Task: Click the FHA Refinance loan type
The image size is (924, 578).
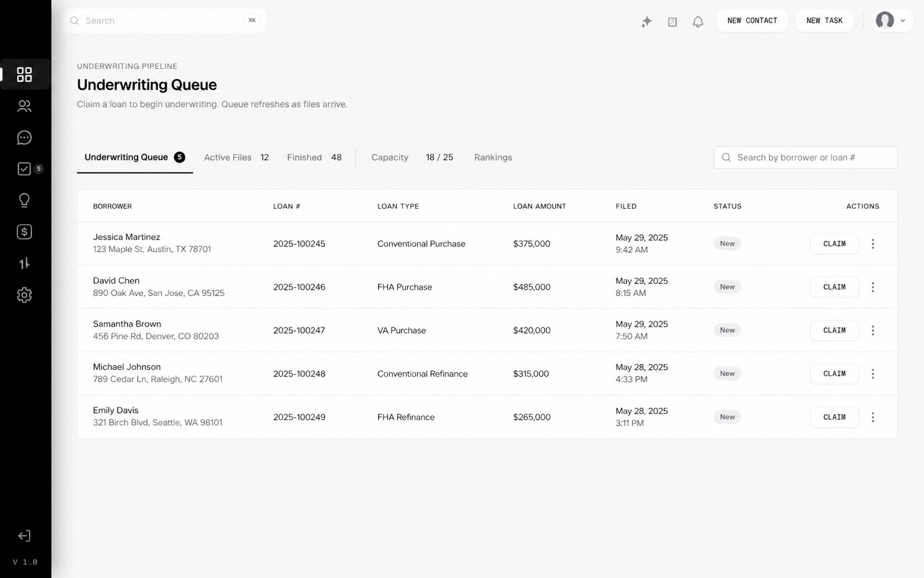Action: 406,417
